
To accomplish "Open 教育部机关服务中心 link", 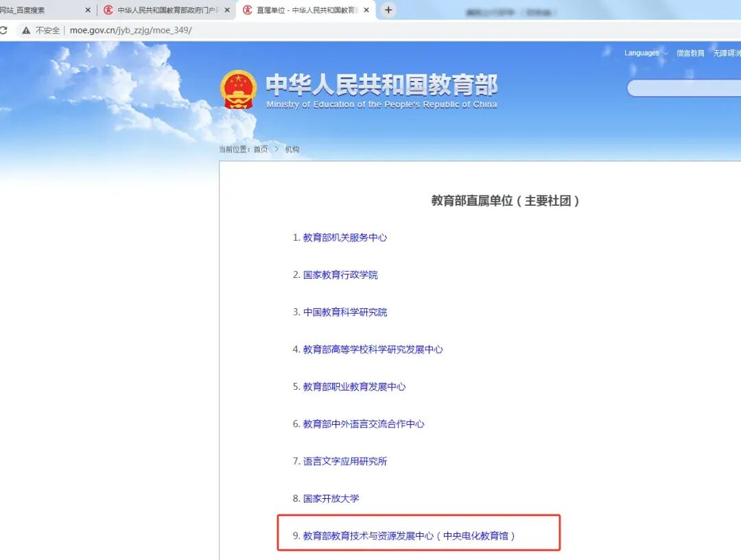I will coord(344,237).
